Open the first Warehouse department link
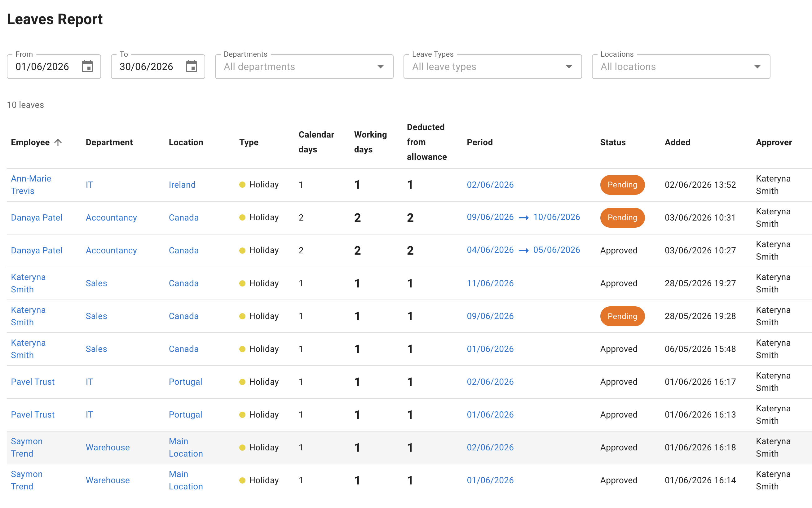Image resolution: width=812 pixels, height=508 pixels. tap(108, 448)
